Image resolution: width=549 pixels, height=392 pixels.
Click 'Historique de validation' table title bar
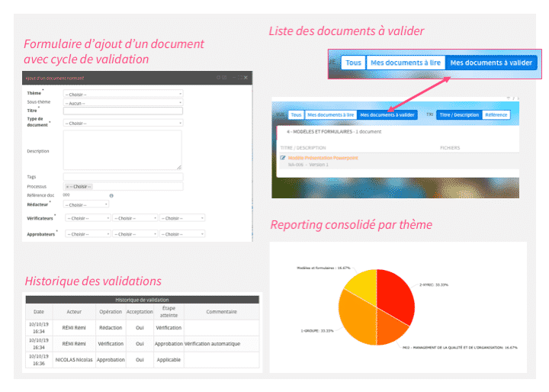[142, 300]
